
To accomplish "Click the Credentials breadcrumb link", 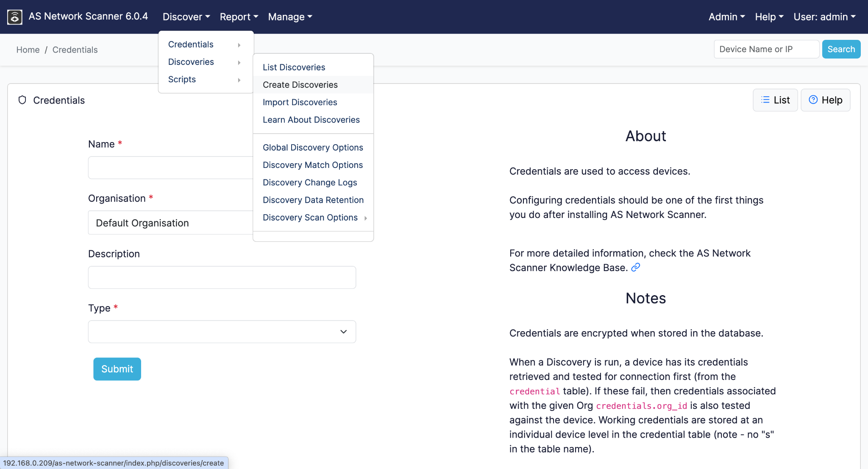I will [x=75, y=50].
